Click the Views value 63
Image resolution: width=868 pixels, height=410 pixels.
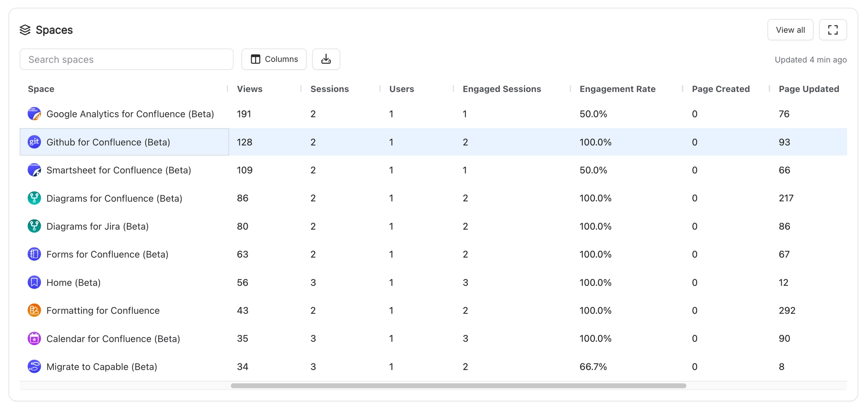[x=242, y=254]
